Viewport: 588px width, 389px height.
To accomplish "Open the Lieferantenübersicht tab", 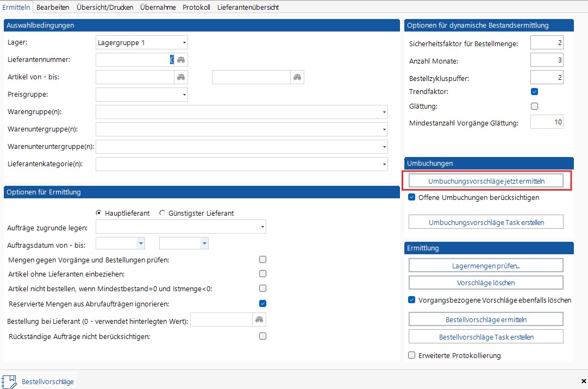I will (248, 7).
